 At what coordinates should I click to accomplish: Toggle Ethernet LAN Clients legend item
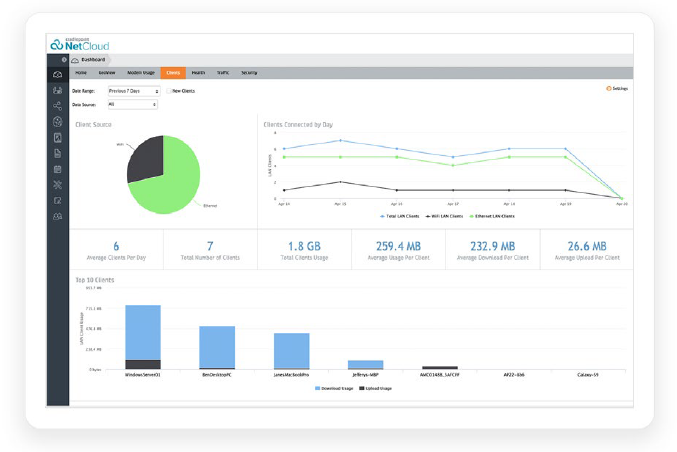[492, 216]
